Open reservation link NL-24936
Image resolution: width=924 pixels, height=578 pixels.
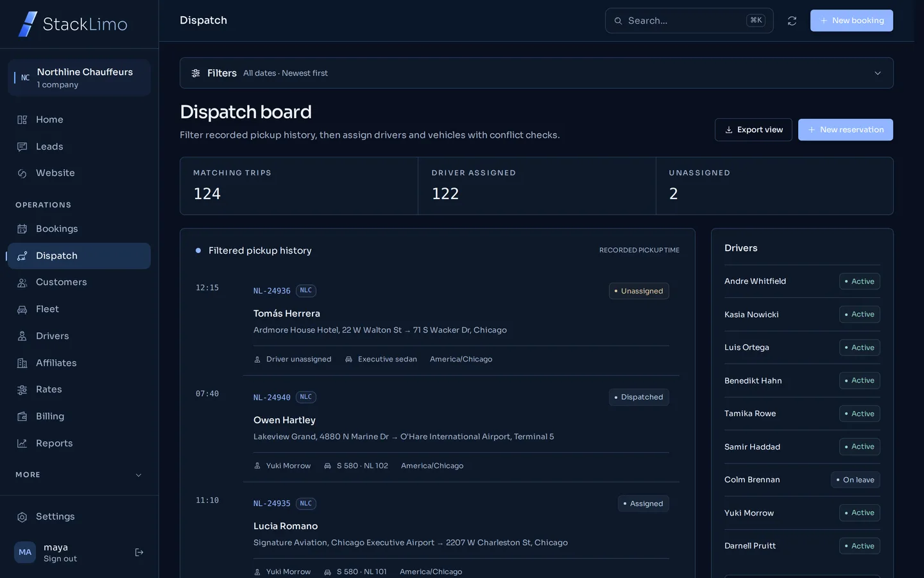point(272,291)
